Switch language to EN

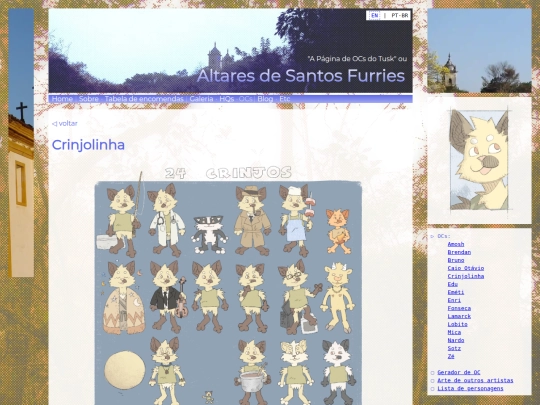(374, 15)
